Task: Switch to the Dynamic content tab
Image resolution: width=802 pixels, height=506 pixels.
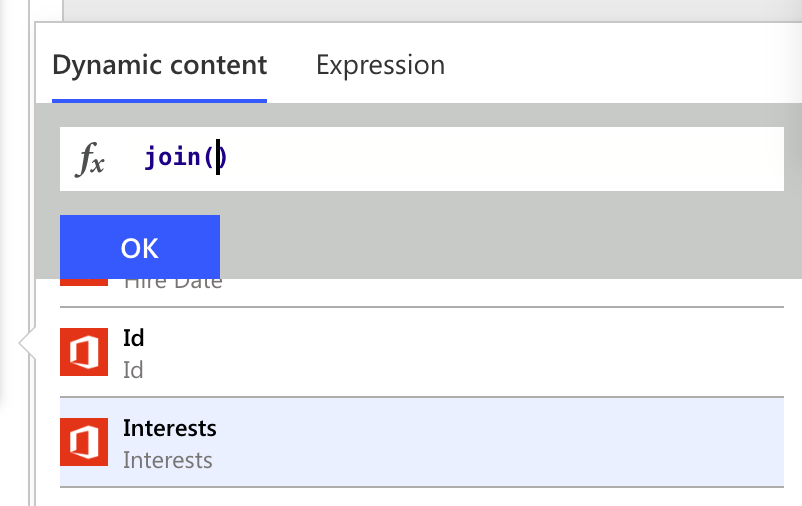Action: pos(159,66)
